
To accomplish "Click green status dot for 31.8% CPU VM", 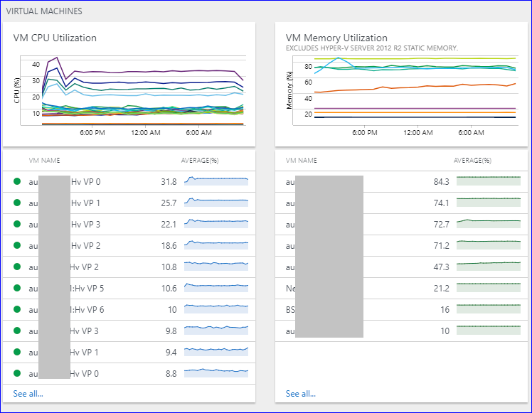I will coord(17,181).
